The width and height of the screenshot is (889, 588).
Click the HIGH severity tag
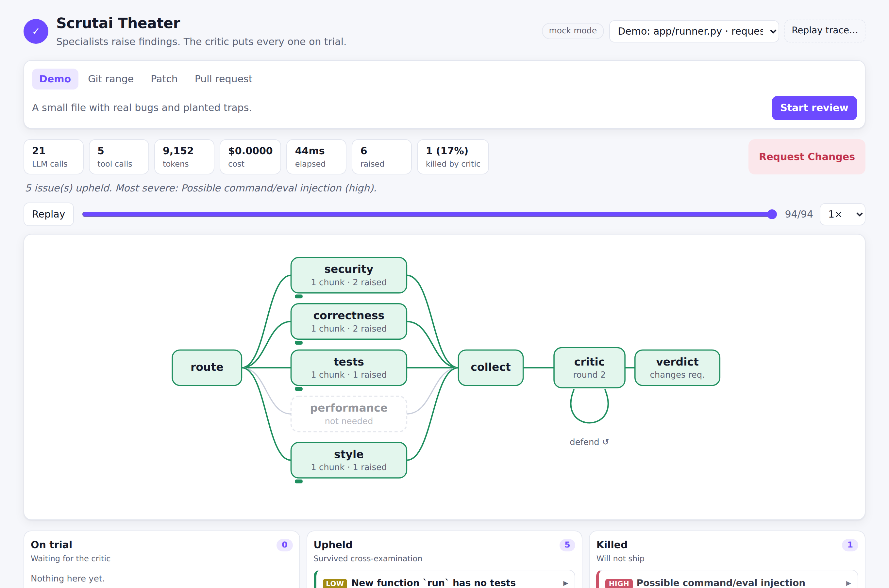(619, 583)
